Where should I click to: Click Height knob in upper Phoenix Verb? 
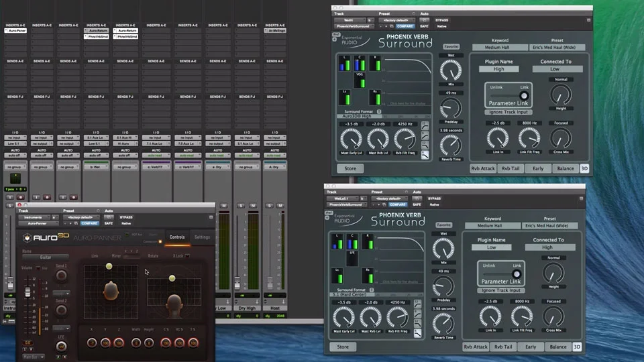(x=561, y=95)
